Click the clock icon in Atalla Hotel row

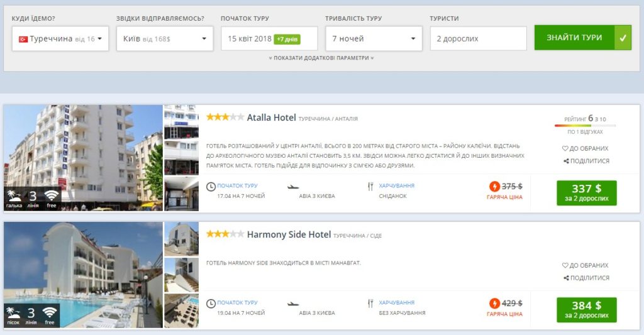pos(211,187)
